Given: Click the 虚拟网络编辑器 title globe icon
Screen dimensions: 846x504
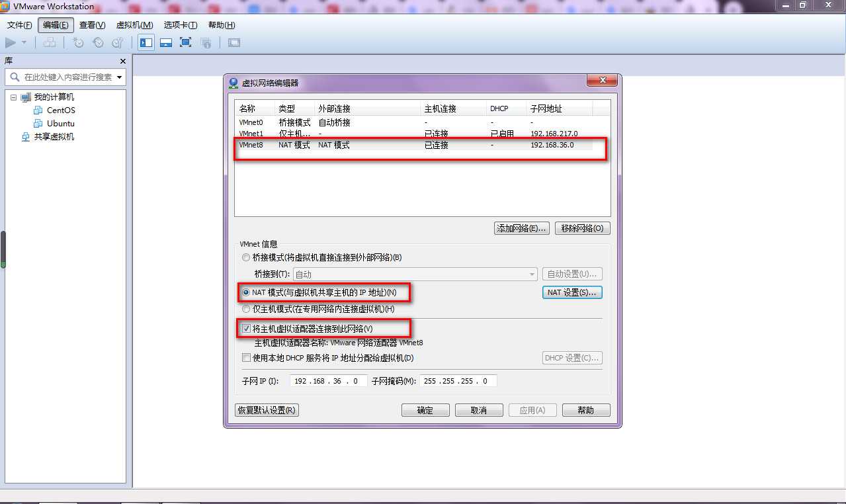Looking at the screenshot, I should [x=233, y=83].
